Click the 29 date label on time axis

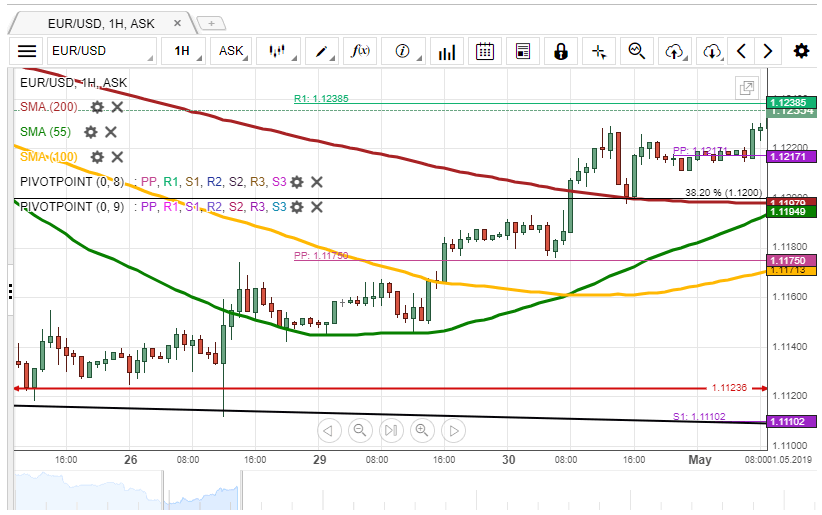(319, 460)
